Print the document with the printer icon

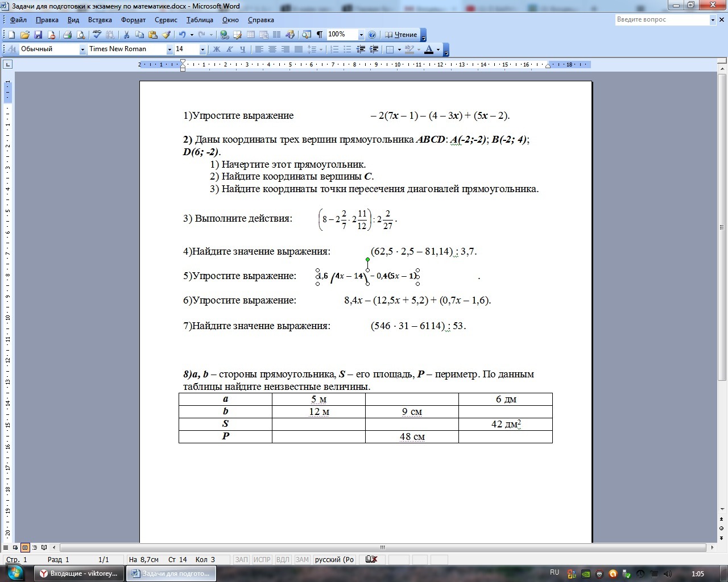pos(67,35)
